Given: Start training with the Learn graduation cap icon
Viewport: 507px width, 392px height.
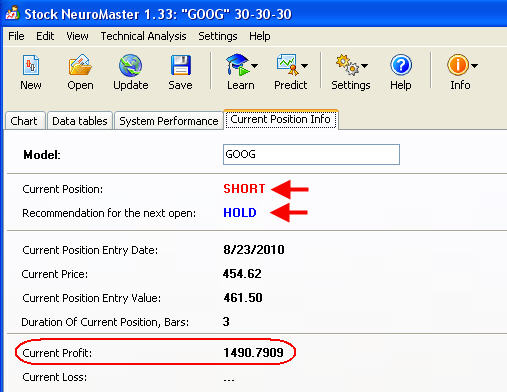Looking at the screenshot, I should 237,65.
